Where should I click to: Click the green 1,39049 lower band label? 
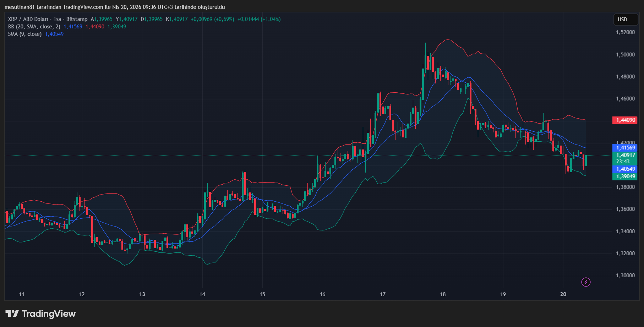pyautogui.click(x=625, y=176)
